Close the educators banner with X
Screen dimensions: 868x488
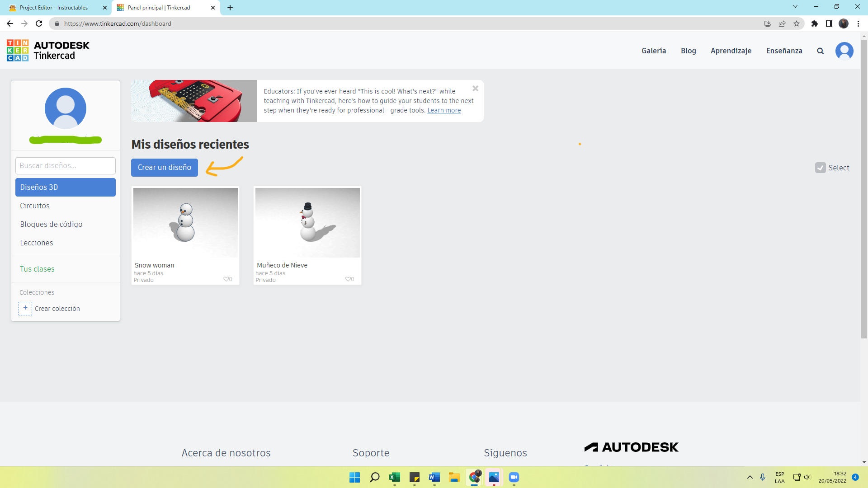(475, 89)
